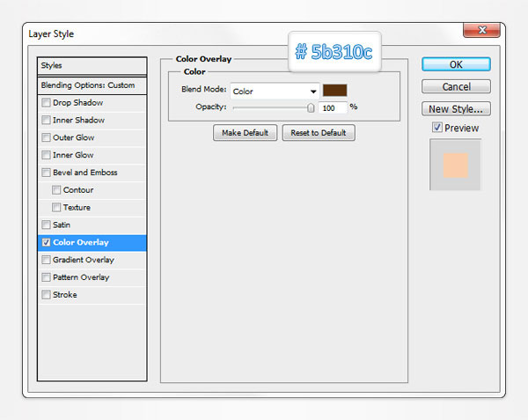This screenshot has width=528, height=420.
Task: Click Reset to Default button
Action: 319,133
